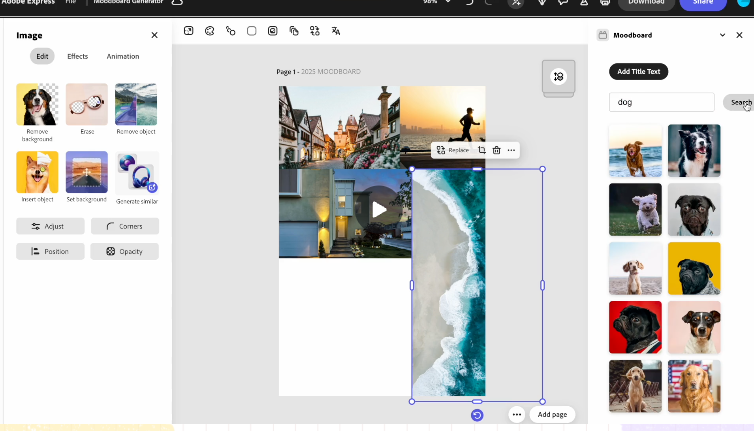Image resolution: width=754 pixels, height=431 pixels.
Task: Play the house video on canvas
Action: point(379,210)
